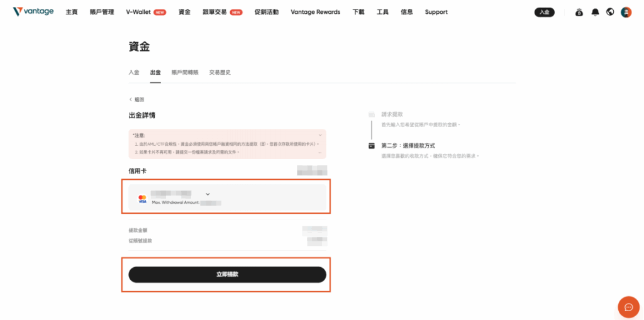Open the user profile avatar

[626, 12]
